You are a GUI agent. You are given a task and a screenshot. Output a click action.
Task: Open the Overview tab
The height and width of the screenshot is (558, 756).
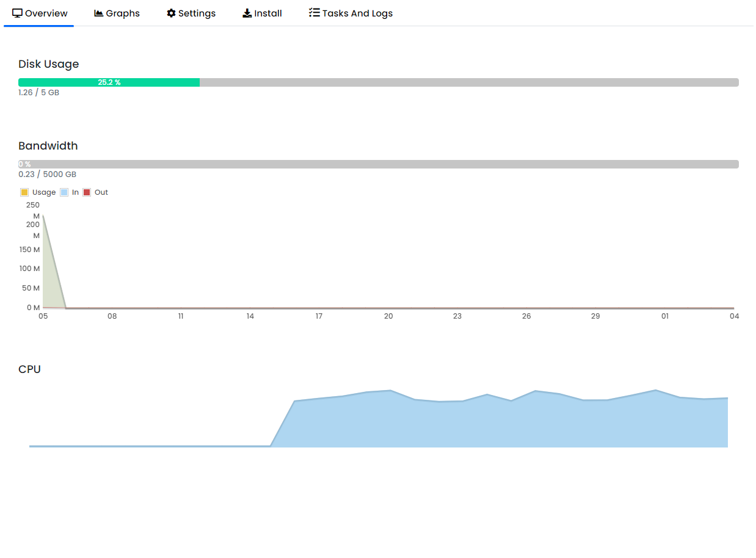[39, 13]
